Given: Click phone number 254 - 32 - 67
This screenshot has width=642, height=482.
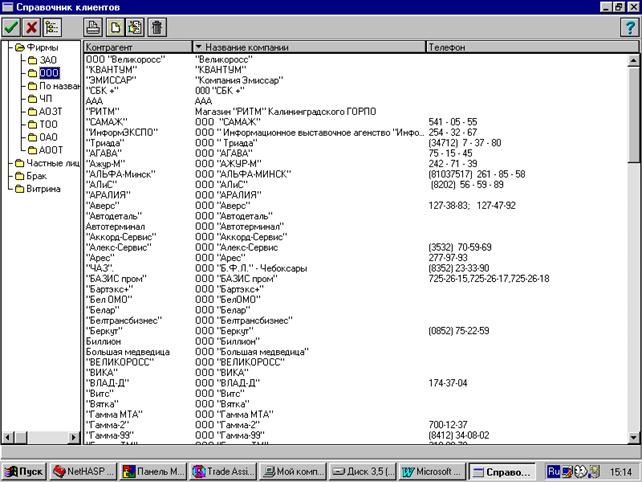Looking at the screenshot, I should click(452, 132).
